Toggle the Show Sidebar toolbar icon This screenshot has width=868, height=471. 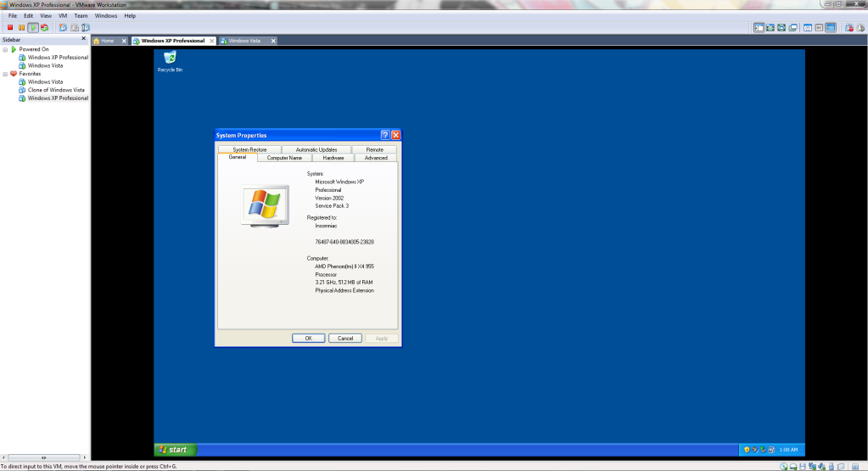[x=759, y=28]
